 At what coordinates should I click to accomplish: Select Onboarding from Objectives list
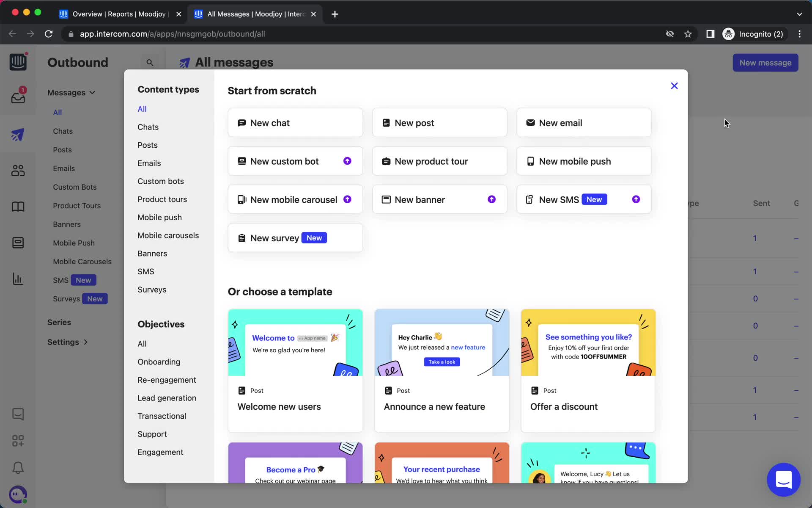(159, 362)
